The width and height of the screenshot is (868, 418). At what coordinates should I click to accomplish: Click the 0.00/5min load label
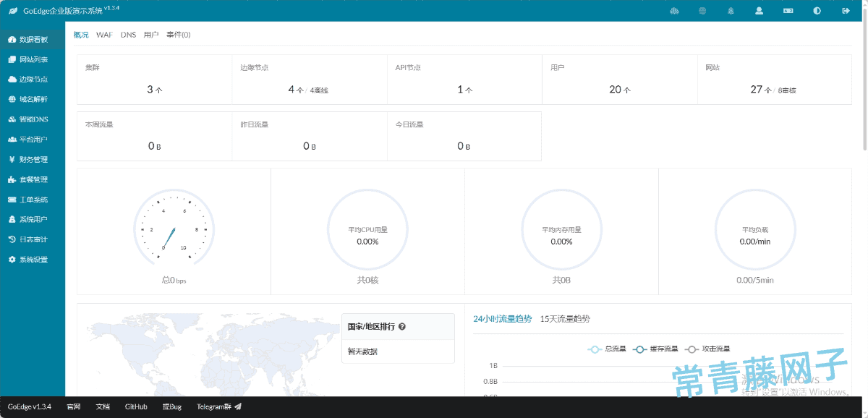coord(755,280)
